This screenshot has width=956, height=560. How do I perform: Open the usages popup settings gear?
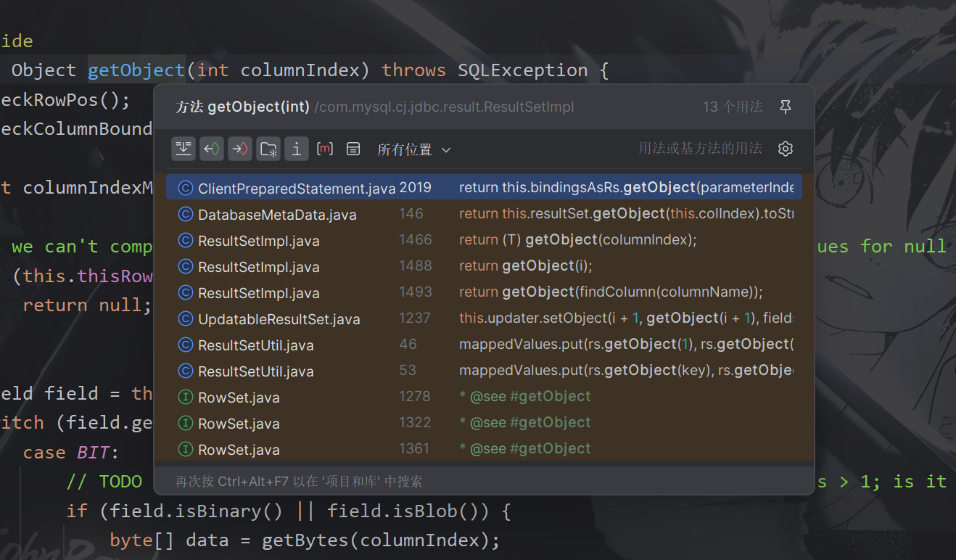[x=786, y=149]
